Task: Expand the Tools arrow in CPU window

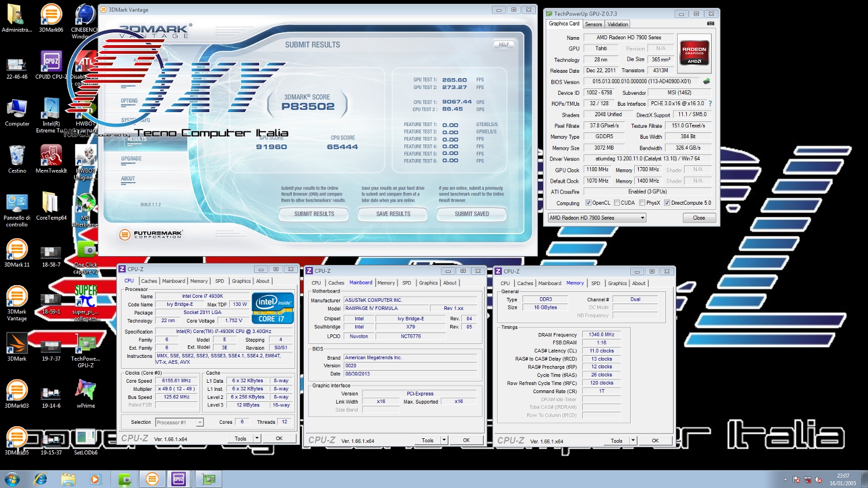Action: pyautogui.click(x=257, y=438)
